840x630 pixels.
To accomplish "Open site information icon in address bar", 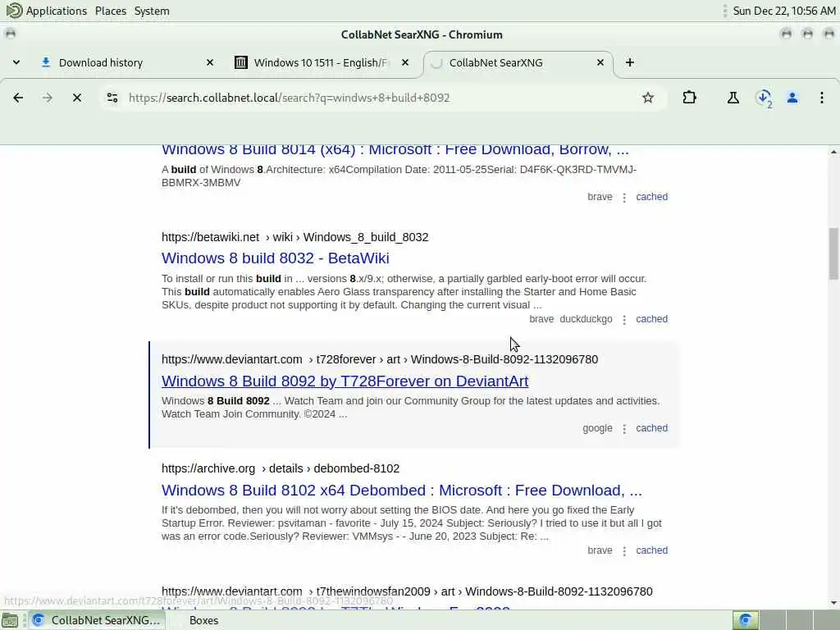I will 112,98.
